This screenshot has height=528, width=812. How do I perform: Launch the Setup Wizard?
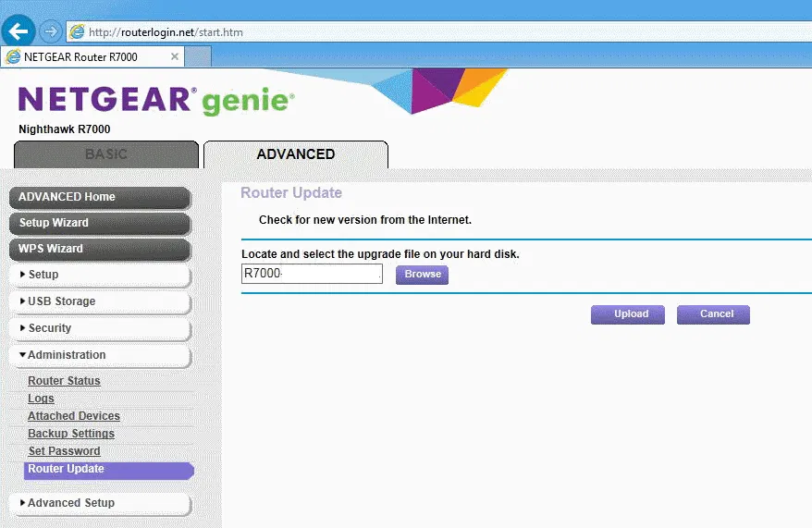pyautogui.click(x=100, y=223)
